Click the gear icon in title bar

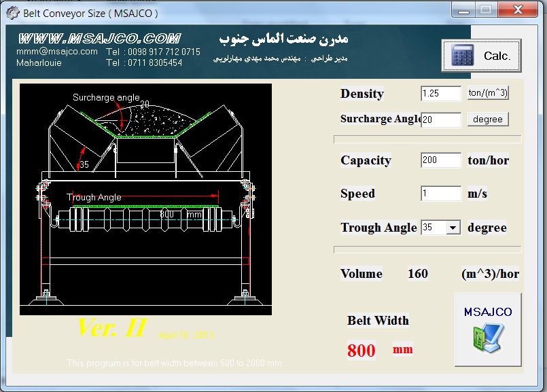point(12,12)
